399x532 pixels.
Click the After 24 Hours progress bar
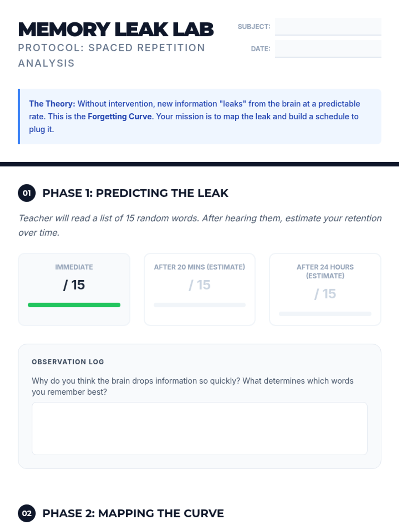[325, 314]
